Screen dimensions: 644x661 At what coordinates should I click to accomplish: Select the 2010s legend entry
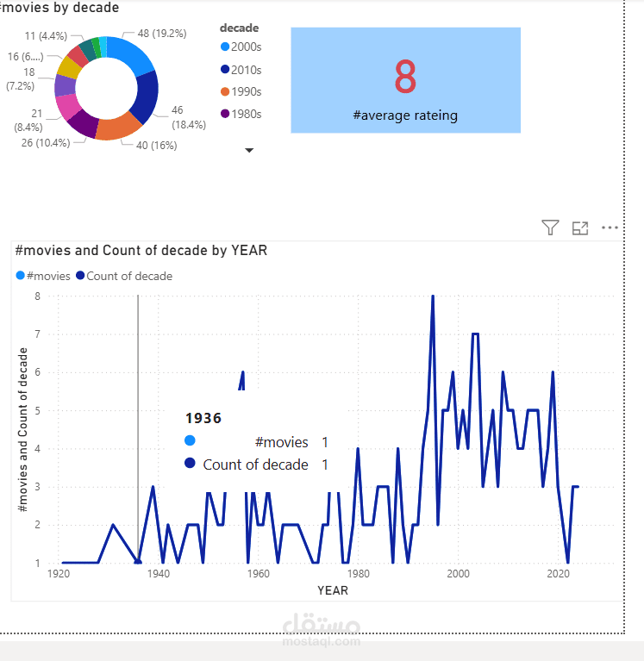click(x=241, y=70)
